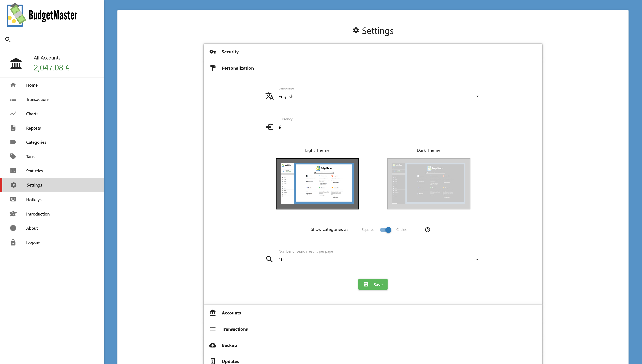This screenshot has height=364, width=642.
Task: Click the Home house icon
Action: point(13,85)
